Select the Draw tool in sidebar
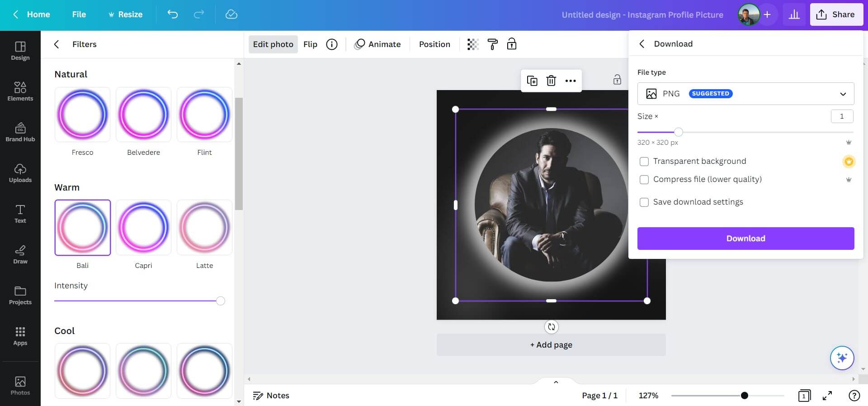The height and width of the screenshot is (406, 868). [20, 255]
